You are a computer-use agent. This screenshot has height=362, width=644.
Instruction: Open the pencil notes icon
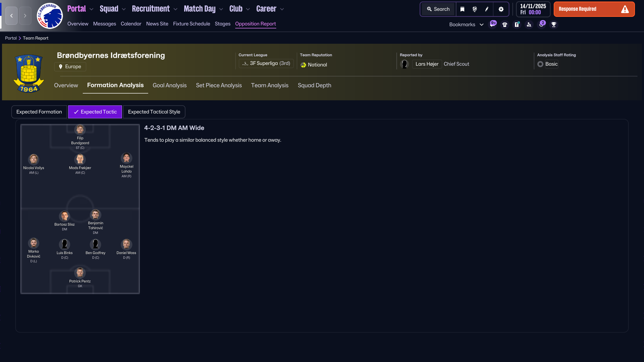pos(487,9)
